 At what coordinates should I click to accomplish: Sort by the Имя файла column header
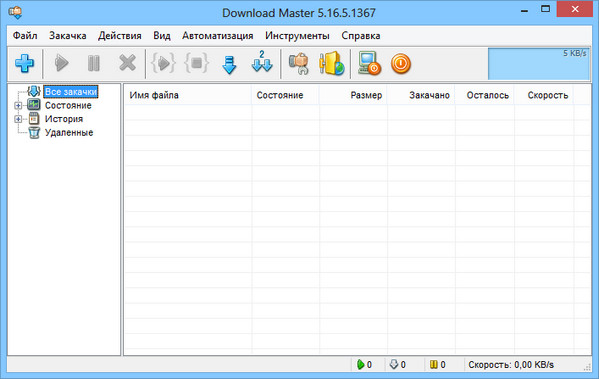pyautogui.click(x=187, y=95)
